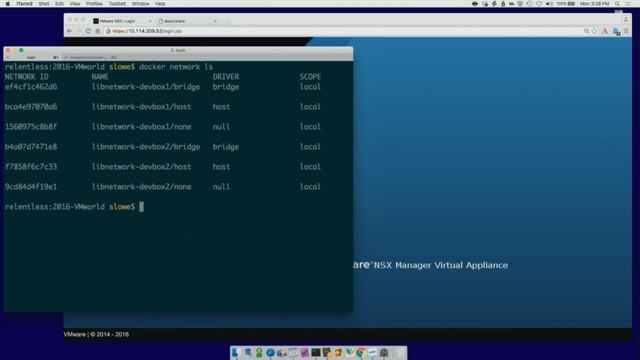Open the Toolbelt menu
This screenshot has width=640, height=360.
point(117,4)
